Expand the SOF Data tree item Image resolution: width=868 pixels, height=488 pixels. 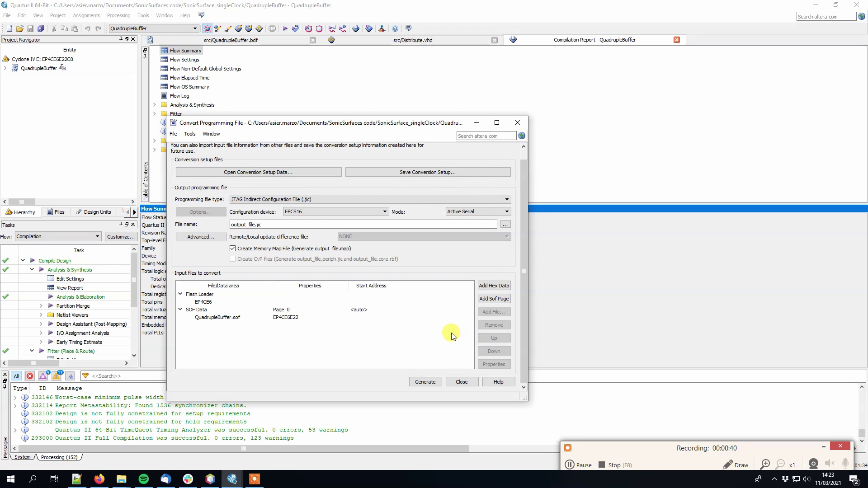181,309
